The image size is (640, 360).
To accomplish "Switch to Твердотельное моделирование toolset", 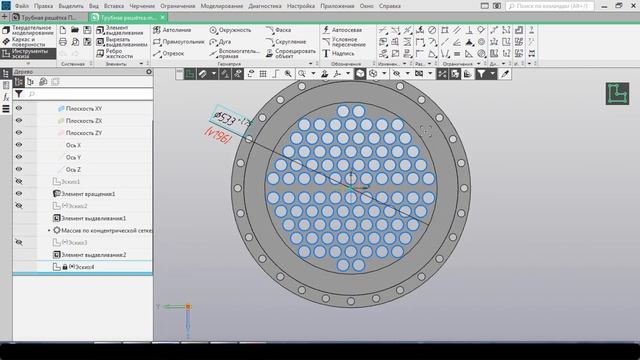I will 28,30.
